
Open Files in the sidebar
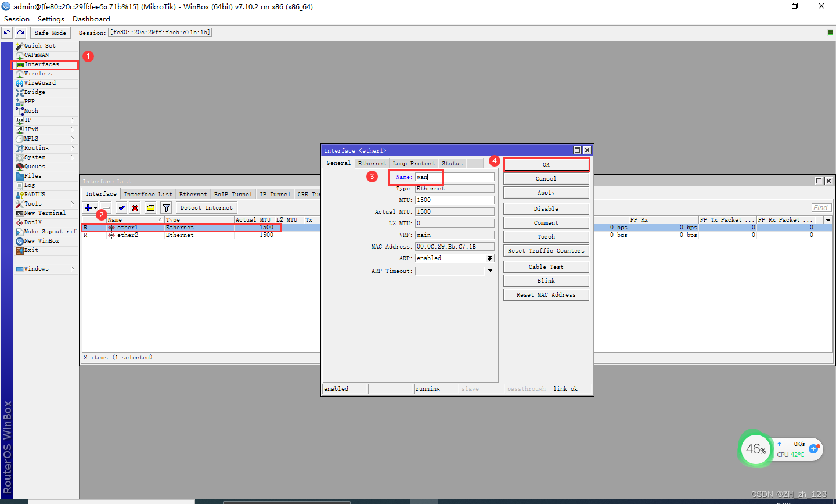[33, 176]
